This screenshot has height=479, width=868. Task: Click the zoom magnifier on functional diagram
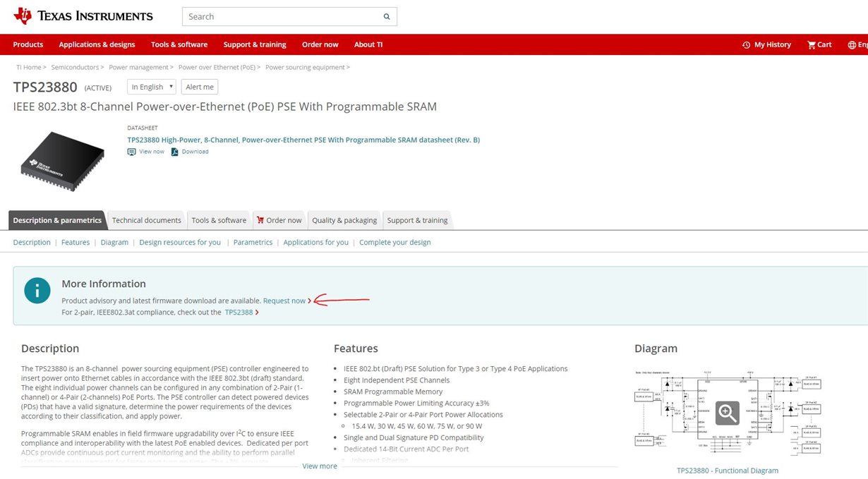(x=727, y=413)
